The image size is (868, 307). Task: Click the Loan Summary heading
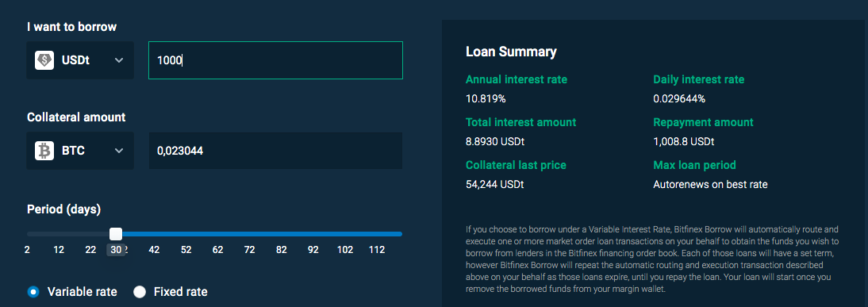[511, 52]
